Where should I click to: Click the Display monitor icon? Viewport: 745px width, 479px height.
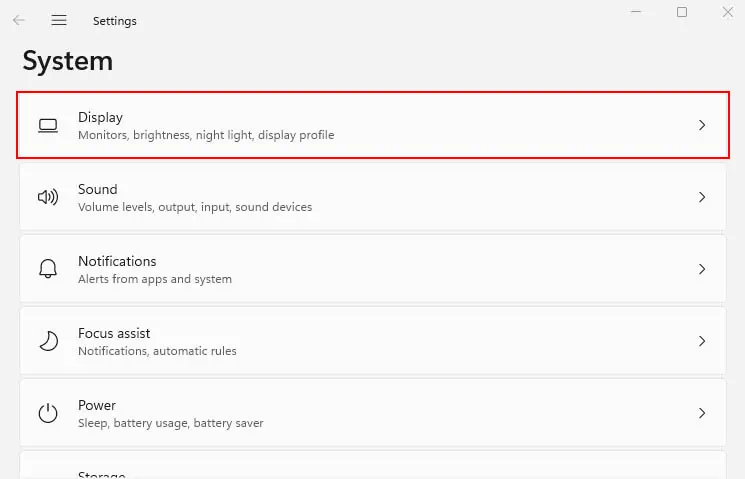pos(48,126)
